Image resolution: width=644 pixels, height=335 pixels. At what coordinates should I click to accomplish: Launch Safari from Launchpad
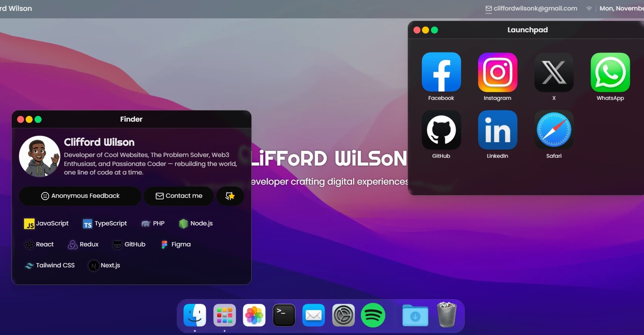pos(554,130)
